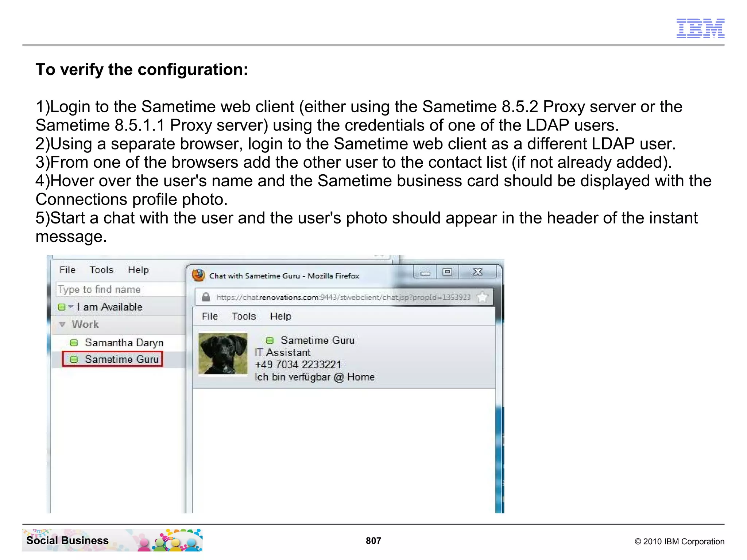Open Tools menu in the chat window
This screenshot has height=560, width=747.
click(244, 316)
